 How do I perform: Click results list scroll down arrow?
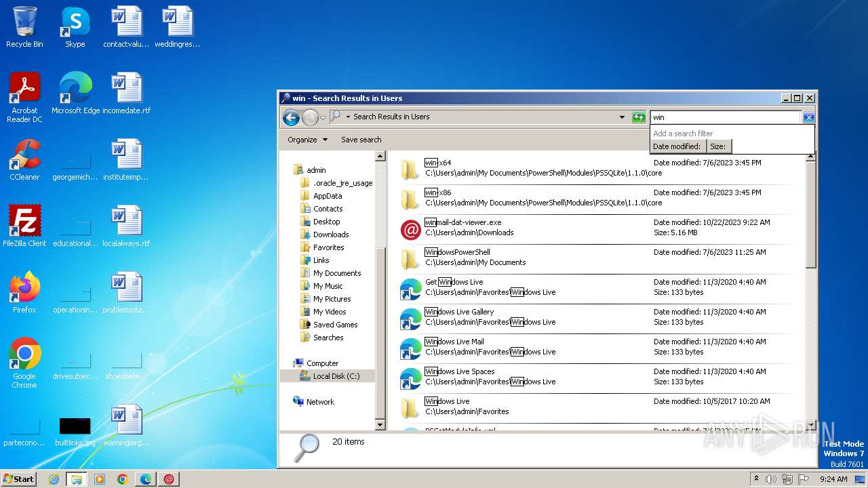pos(811,425)
